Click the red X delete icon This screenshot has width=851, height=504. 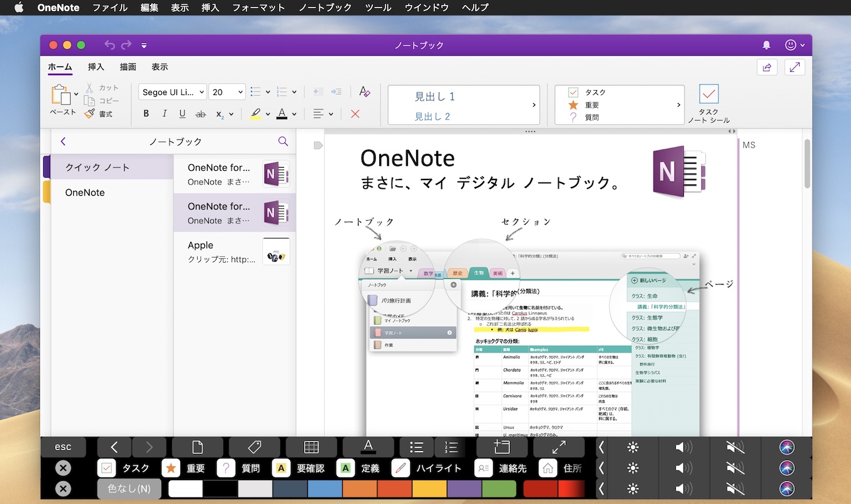point(355,114)
